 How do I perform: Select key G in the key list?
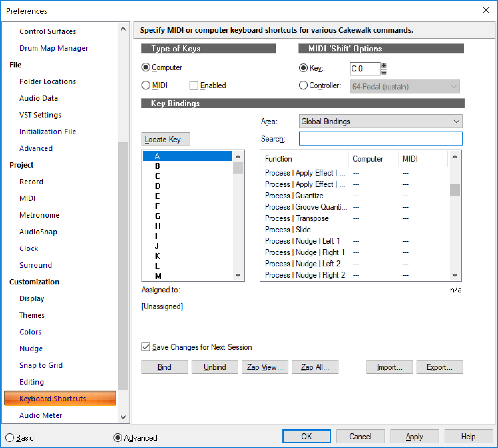[158, 216]
